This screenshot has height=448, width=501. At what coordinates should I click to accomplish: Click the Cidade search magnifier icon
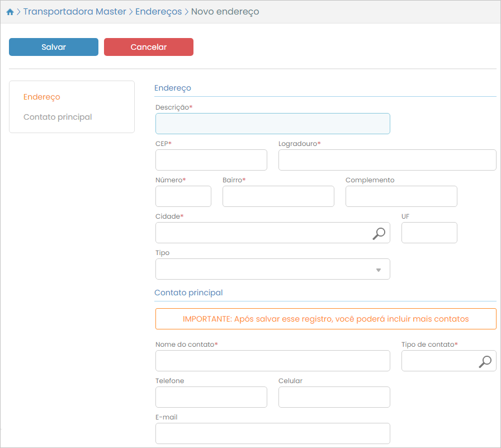379,233
